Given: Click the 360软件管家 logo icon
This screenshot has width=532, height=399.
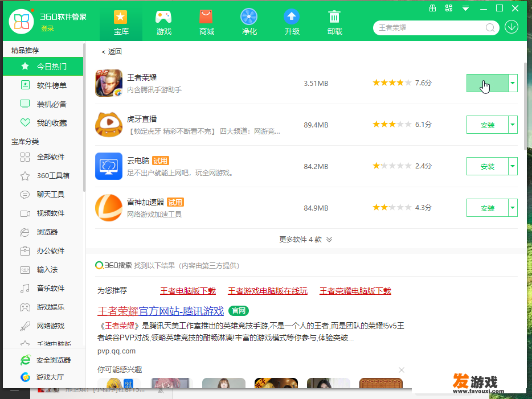Looking at the screenshot, I should (22, 22).
